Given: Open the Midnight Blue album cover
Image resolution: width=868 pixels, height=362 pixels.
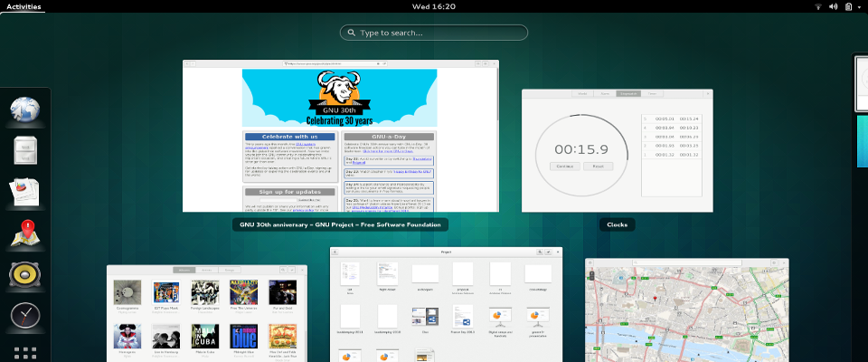Looking at the screenshot, I should [x=243, y=336].
